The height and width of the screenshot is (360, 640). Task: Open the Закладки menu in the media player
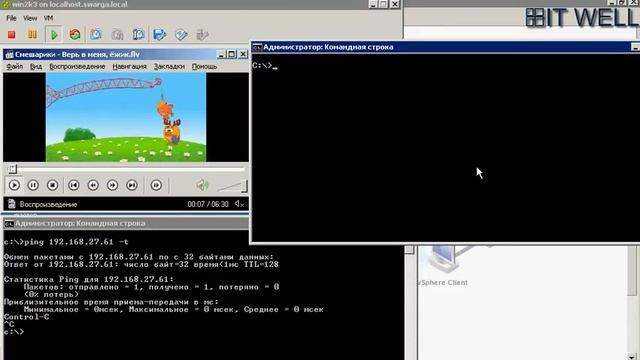coord(169,67)
